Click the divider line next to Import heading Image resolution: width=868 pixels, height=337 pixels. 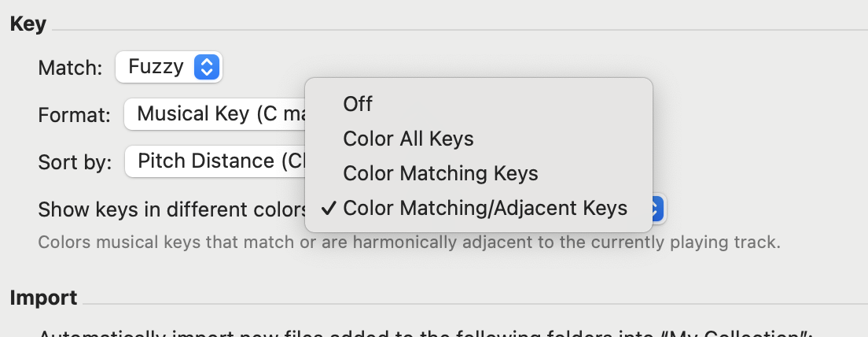pyautogui.click(x=472, y=303)
